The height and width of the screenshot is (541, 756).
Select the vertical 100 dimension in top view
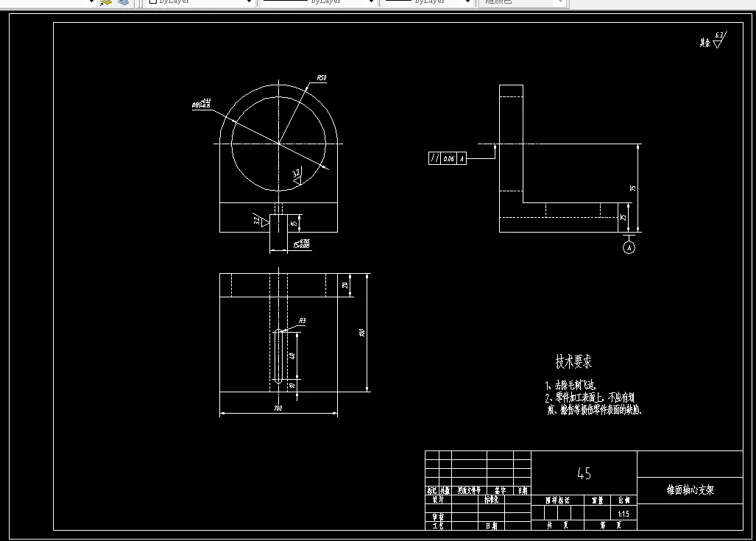(x=362, y=332)
